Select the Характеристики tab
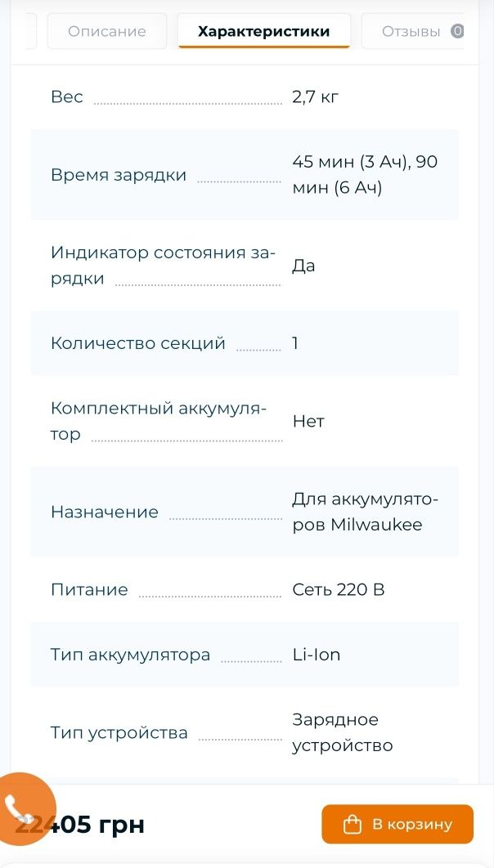The width and height of the screenshot is (494, 868). pyautogui.click(x=263, y=32)
